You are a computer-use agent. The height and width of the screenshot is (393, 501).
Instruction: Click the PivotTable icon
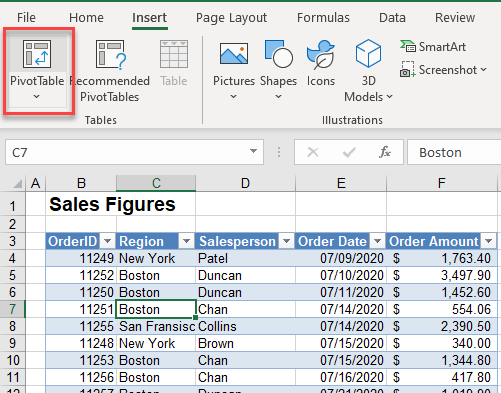coord(37,54)
